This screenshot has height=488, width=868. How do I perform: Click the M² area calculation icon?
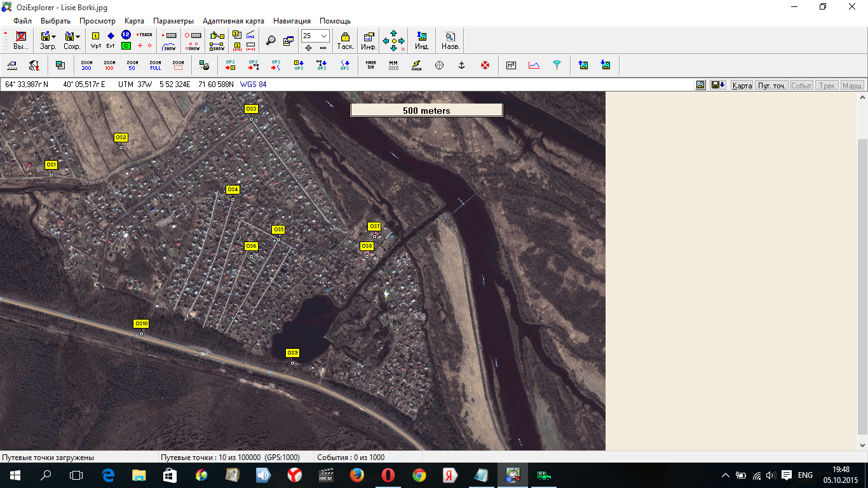(511, 65)
